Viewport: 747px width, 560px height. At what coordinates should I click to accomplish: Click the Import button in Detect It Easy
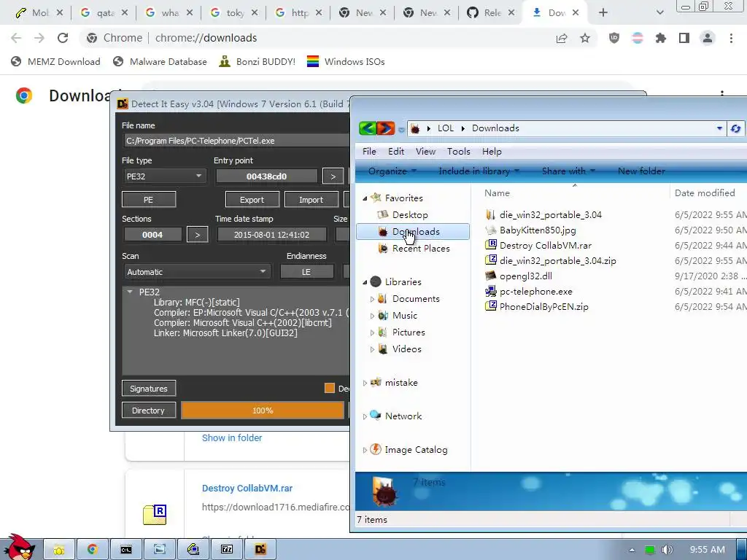[311, 200]
